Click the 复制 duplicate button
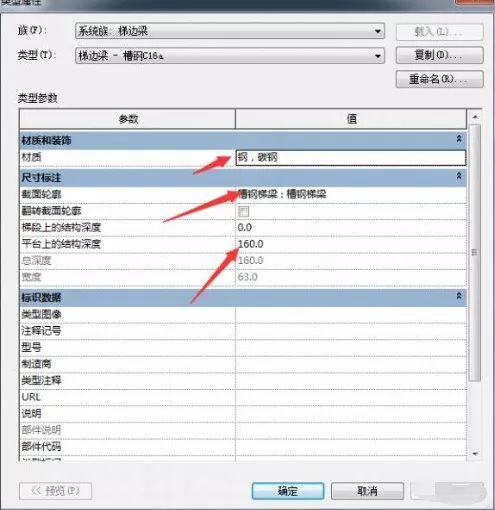 (x=439, y=55)
